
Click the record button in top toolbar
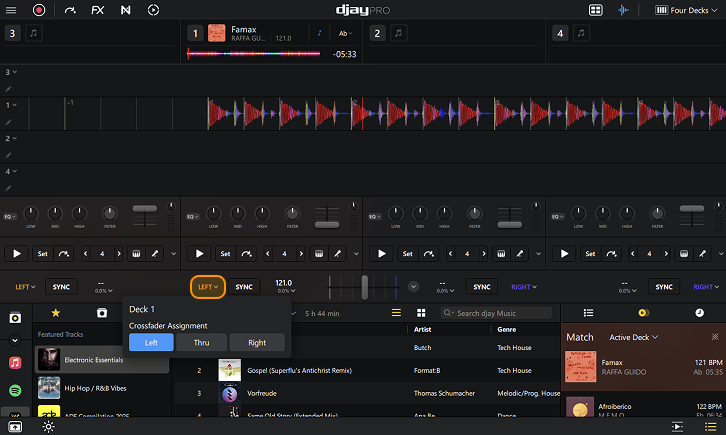click(39, 10)
